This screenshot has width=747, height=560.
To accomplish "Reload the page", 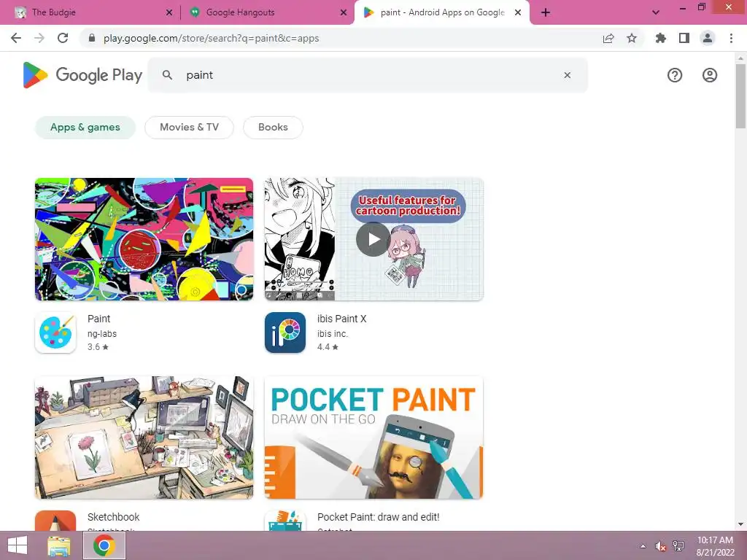I will (x=63, y=38).
